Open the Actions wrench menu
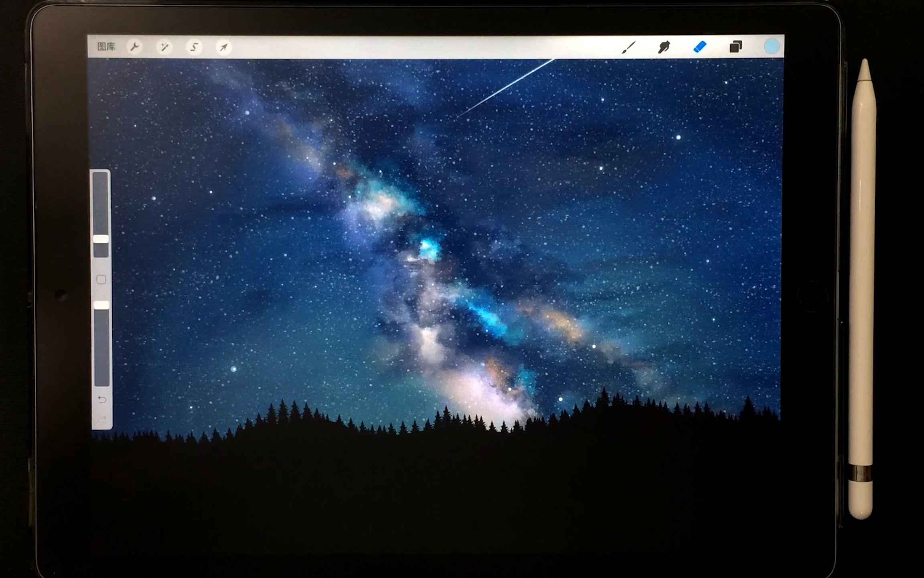This screenshot has height=578, width=924. point(135,47)
